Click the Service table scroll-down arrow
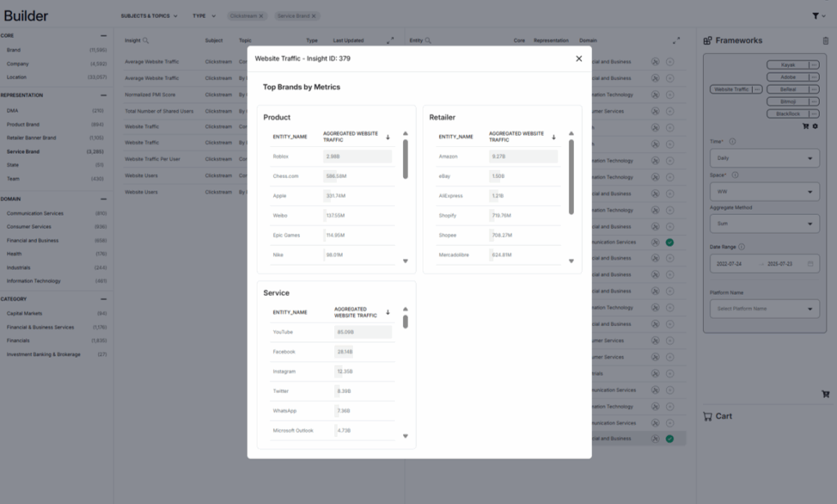 coord(405,435)
